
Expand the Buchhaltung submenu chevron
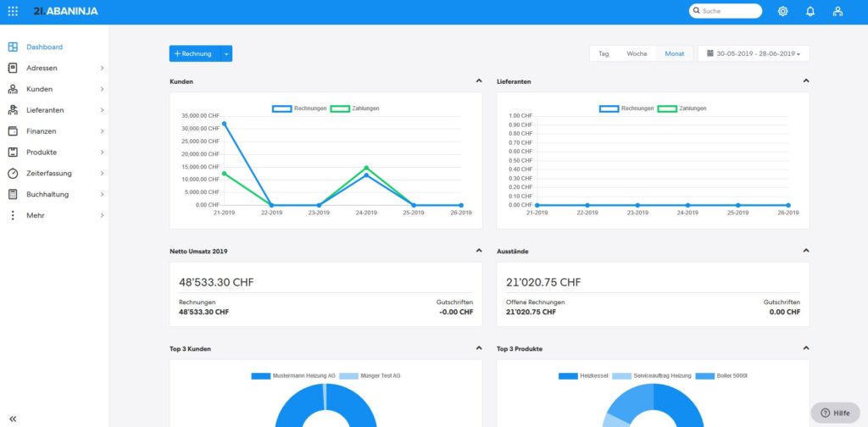(x=102, y=194)
